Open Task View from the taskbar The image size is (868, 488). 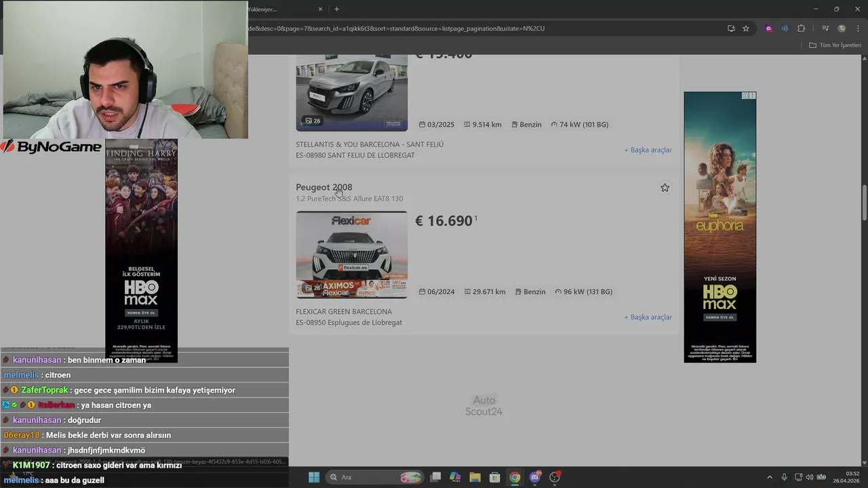[x=435, y=477]
